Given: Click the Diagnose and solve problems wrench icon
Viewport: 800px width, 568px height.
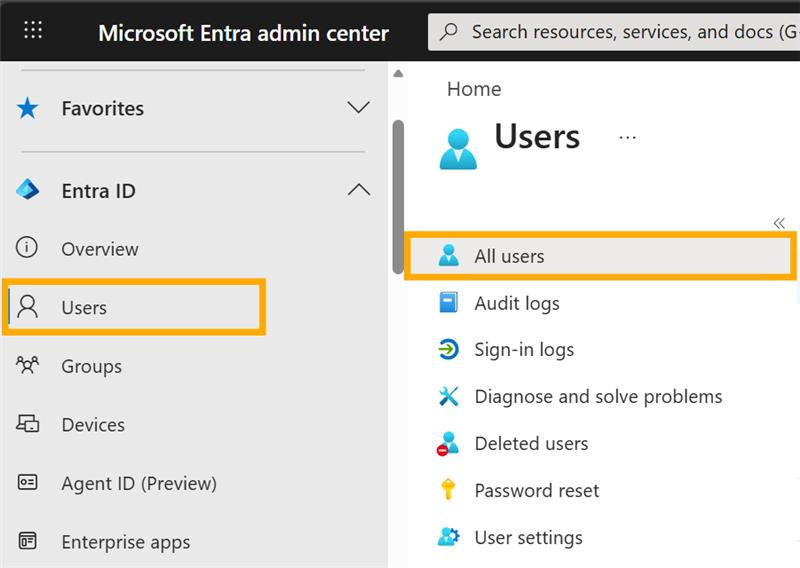Looking at the screenshot, I should pyautogui.click(x=449, y=397).
